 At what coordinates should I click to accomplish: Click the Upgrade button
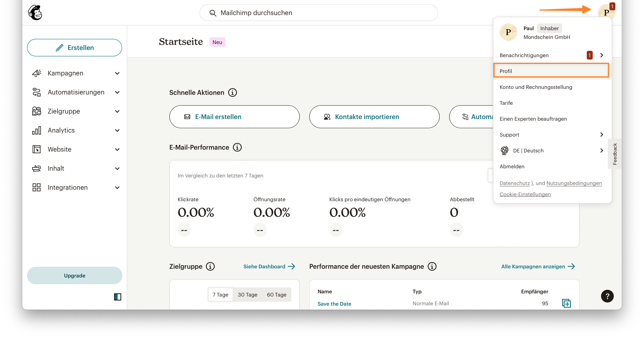click(75, 275)
